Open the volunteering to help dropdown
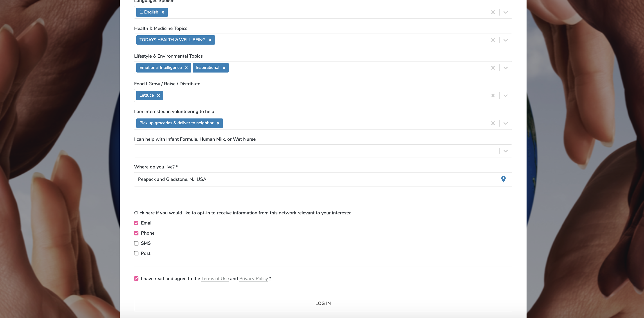 point(505,123)
